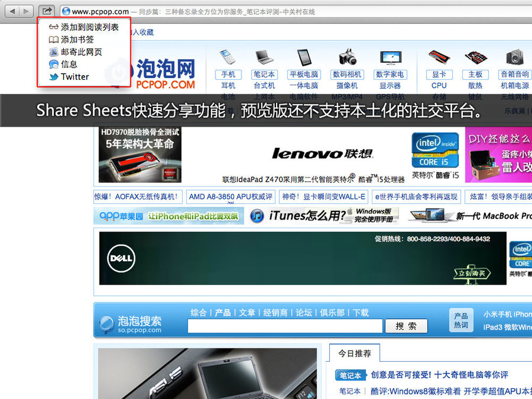Click the speaker category icon
532x399 pixels.
[x=514, y=57]
